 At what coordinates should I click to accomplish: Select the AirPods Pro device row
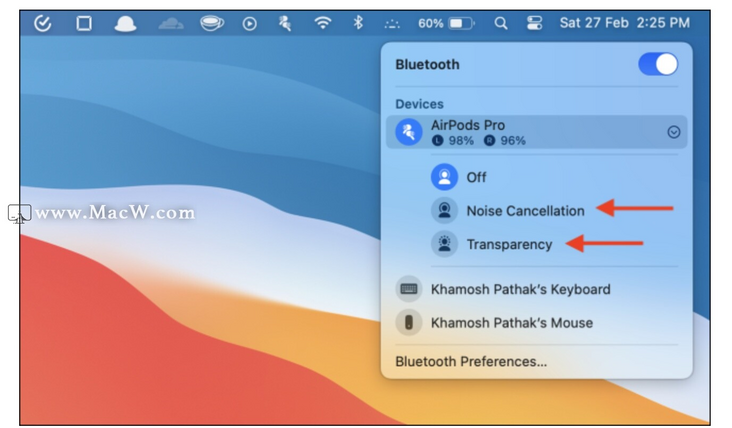[536, 132]
